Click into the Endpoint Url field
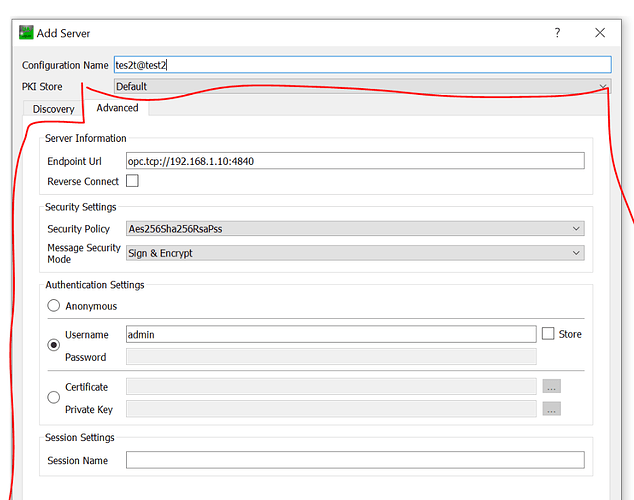The height and width of the screenshot is (500, 634). coord(354,161)
